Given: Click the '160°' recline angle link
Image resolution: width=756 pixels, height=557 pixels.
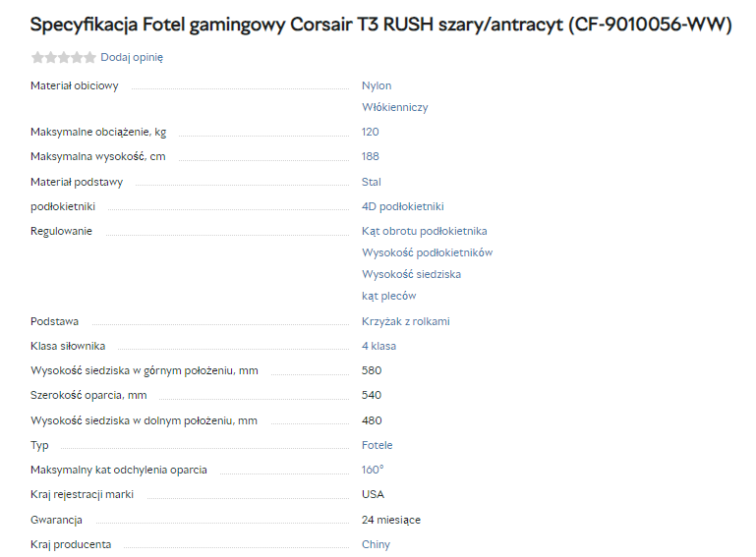Looking at the screenshot, I should pos(373,470).
